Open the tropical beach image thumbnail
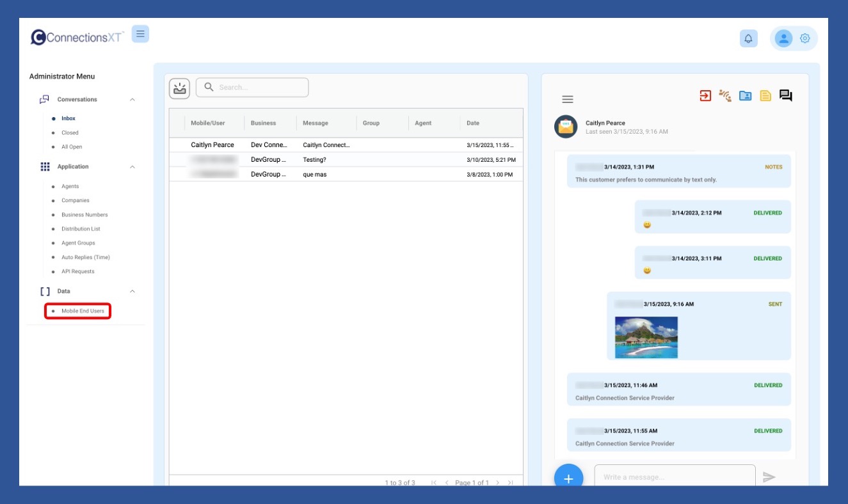This screenshot has height=504, width=848. tap(646, 337)
